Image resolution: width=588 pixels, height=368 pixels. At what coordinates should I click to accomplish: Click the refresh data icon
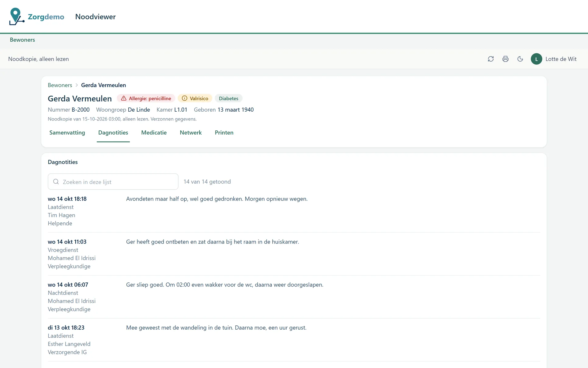(491, 59)
